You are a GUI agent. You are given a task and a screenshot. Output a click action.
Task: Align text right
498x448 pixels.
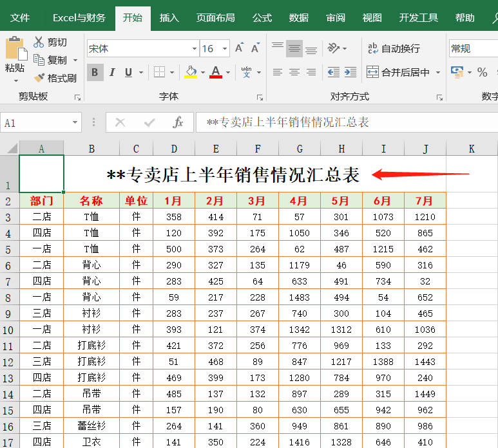pyautogui.click(x=311, y=72)
